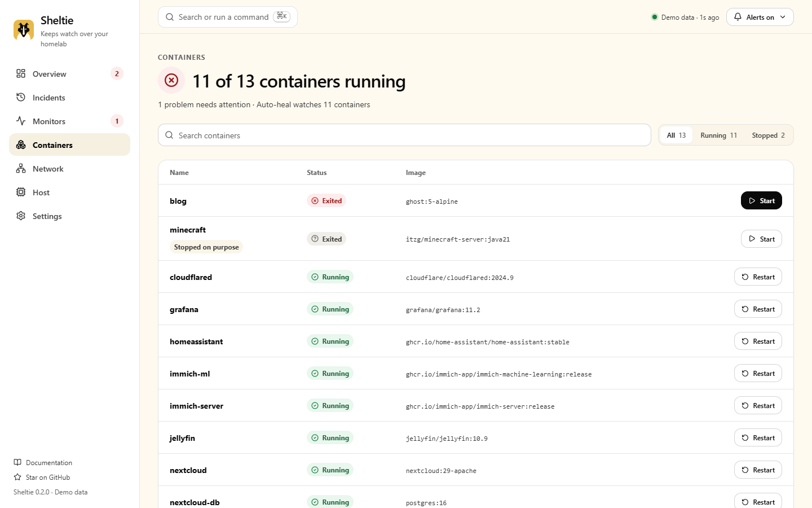Click into the Search containers field
The height and width of the screenshot is (508, 812).
pos(404,135)
